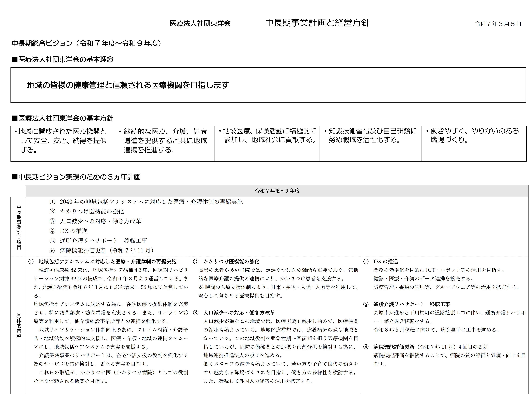
Task: Click the 基本方針 section heading
Action: 63,118
